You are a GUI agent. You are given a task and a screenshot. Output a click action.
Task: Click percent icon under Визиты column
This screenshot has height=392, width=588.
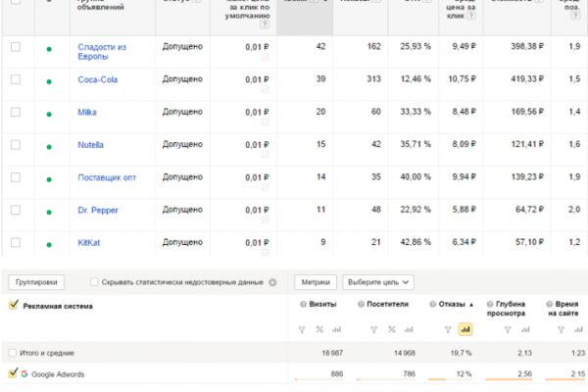pos(319,329)
